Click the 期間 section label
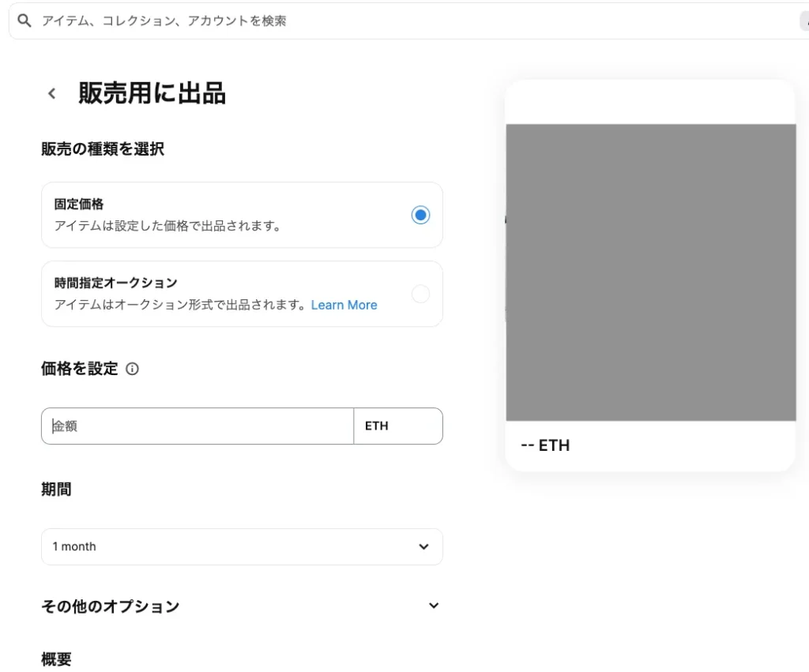 pyautogui.click(x=56, y=490)
